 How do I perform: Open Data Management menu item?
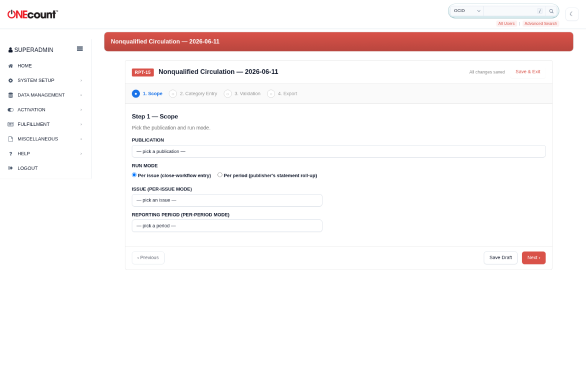pyautogui.click(x=41, y=95)
